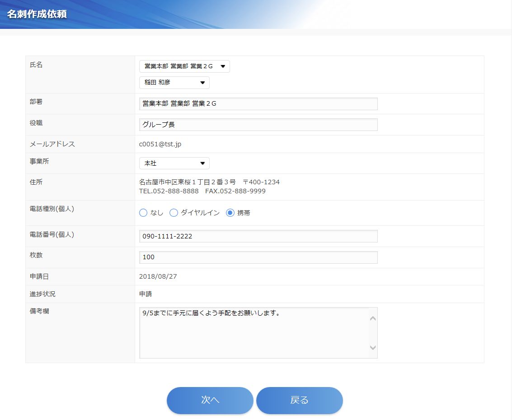Choose the ダイヤルイン phone type option

pyautogui.click(x=174, y=213)
